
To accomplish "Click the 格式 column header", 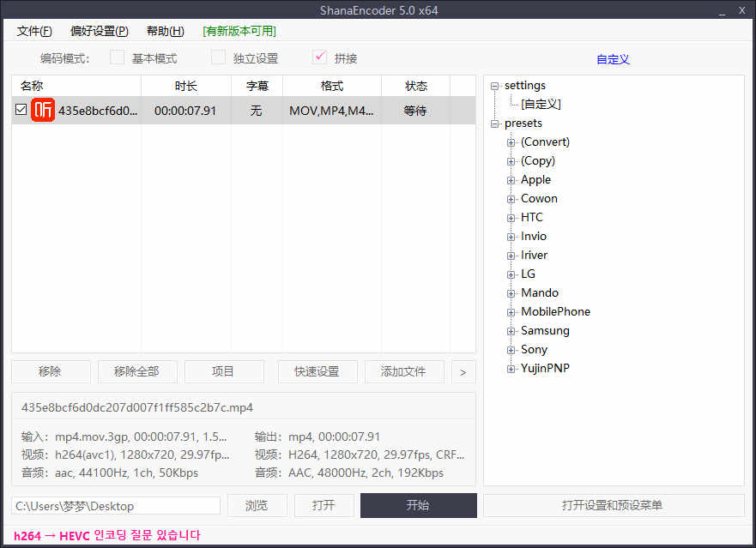I will click(332, 86).
